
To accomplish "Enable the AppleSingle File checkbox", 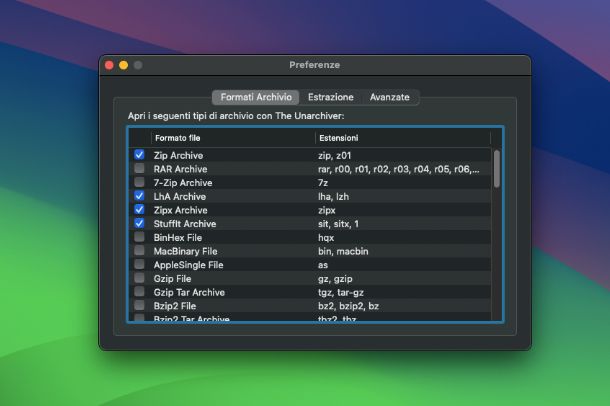I will 139,264.
